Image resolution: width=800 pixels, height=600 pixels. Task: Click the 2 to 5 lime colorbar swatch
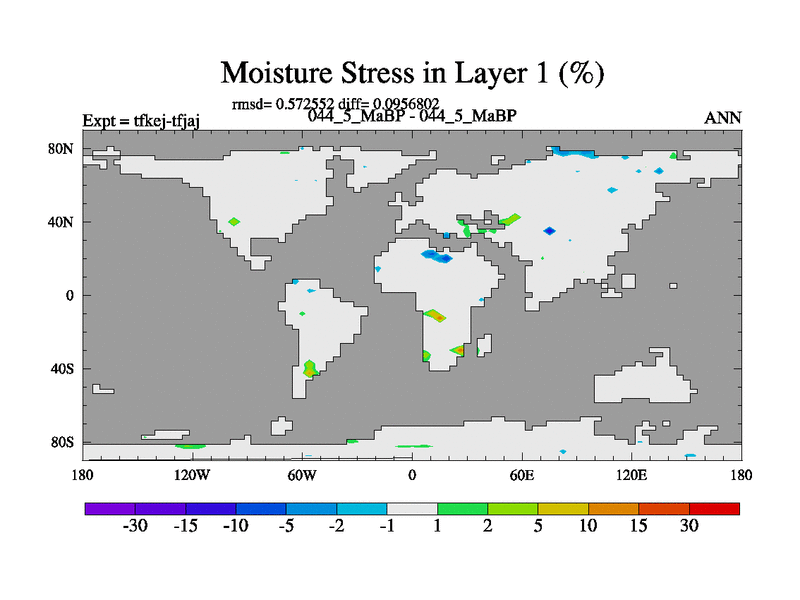pyautogui.click(x=513, y=509)
